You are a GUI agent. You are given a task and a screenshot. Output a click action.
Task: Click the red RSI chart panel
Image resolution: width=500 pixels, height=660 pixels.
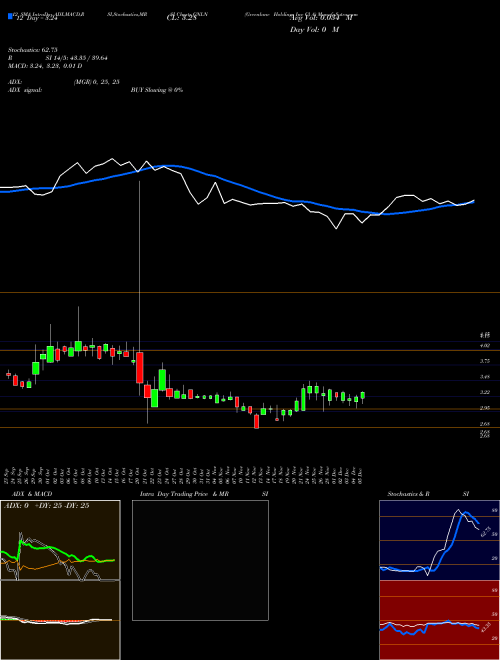439,620
